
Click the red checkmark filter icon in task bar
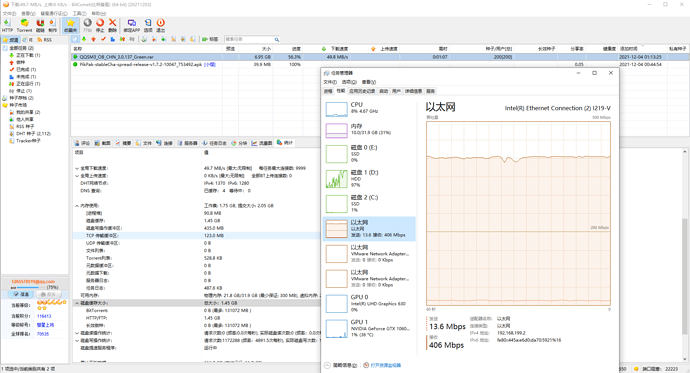click(103, 39)
